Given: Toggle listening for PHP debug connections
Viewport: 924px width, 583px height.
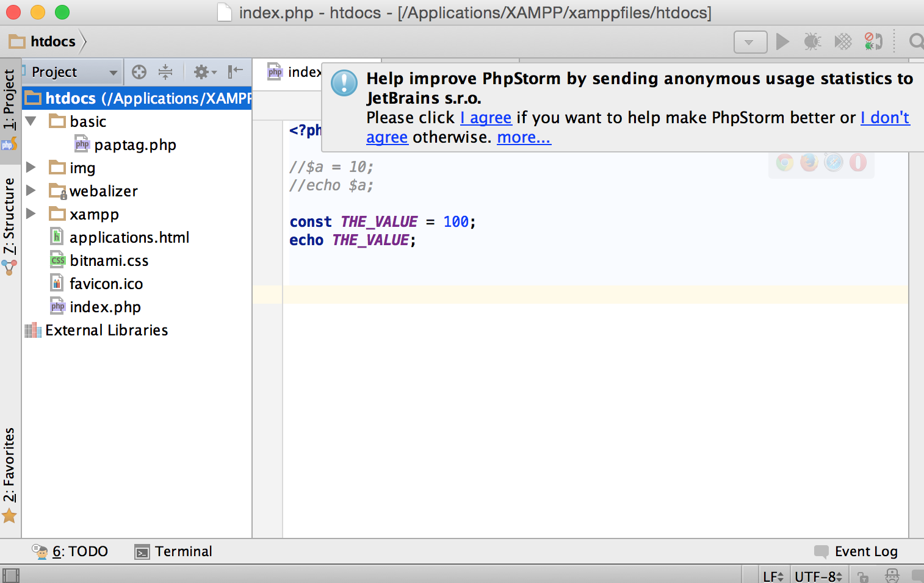Looking at the screenshot, I should click(x=873, y=41).
